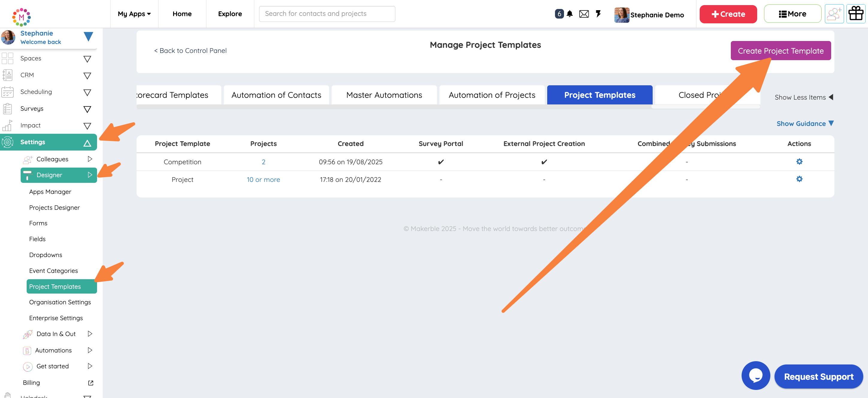Viewport: 868px width, 398px height.
Task: Open the notifications bell icon
Action: click(x=569, y=14)
